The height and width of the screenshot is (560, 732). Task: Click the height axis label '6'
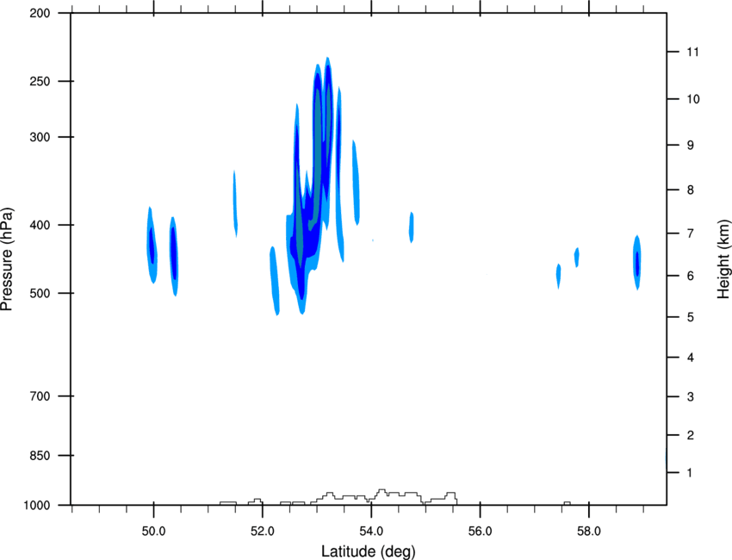[x=691, y=276]
